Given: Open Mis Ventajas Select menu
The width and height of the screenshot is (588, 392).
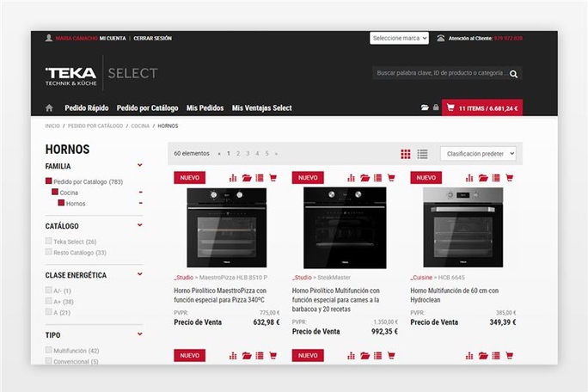Looking at the screenshot, I should [261, 108].
